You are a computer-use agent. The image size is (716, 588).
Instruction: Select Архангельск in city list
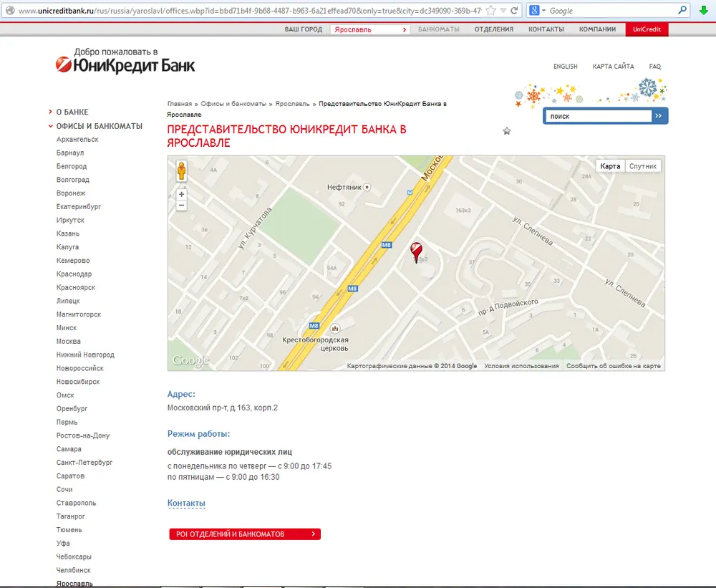[77, 140]
